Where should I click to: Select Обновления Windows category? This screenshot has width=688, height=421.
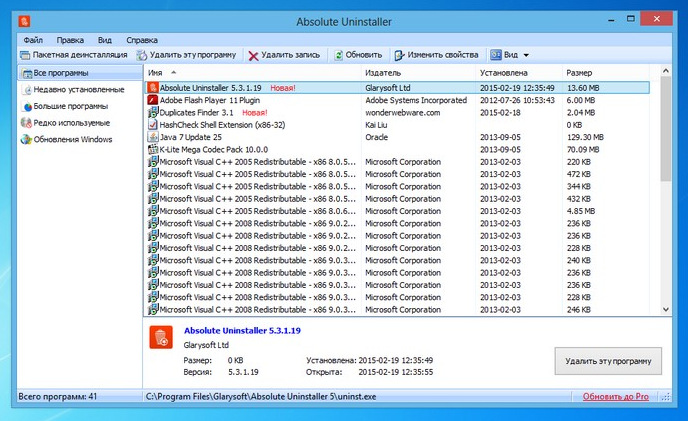pos(73,140)
